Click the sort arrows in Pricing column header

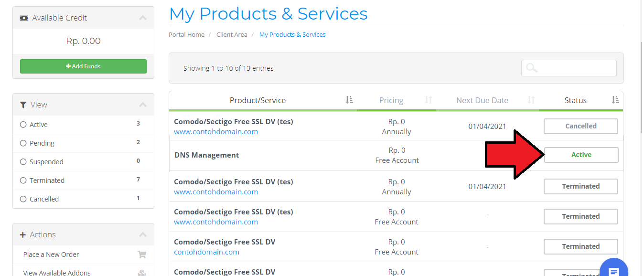tap(429, 100)
